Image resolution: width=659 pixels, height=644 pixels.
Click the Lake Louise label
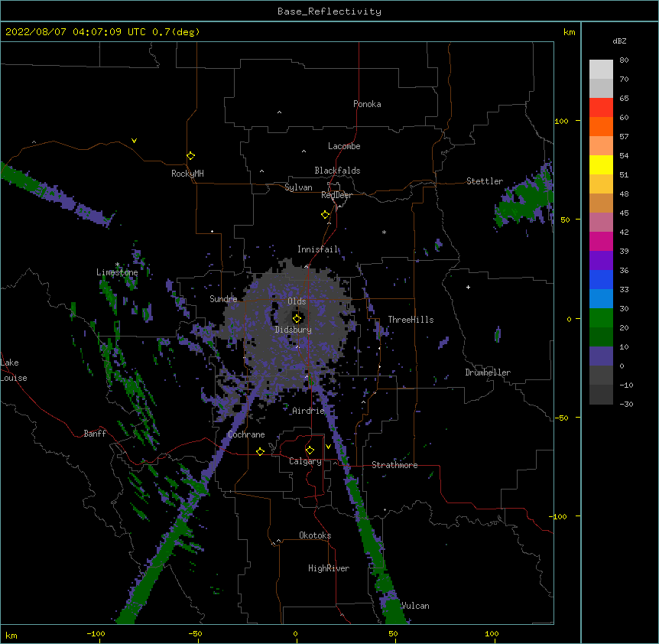(14, 370)
